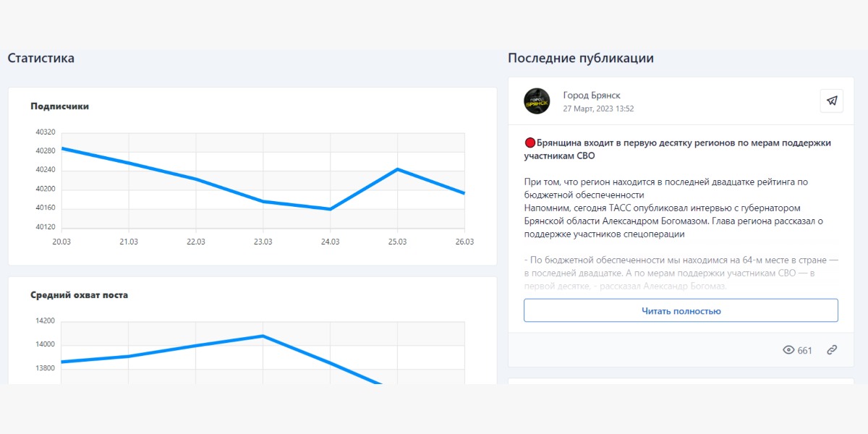
Task: Click the subscribers chart point at 25.03
Action: click(x=397, y=169)
